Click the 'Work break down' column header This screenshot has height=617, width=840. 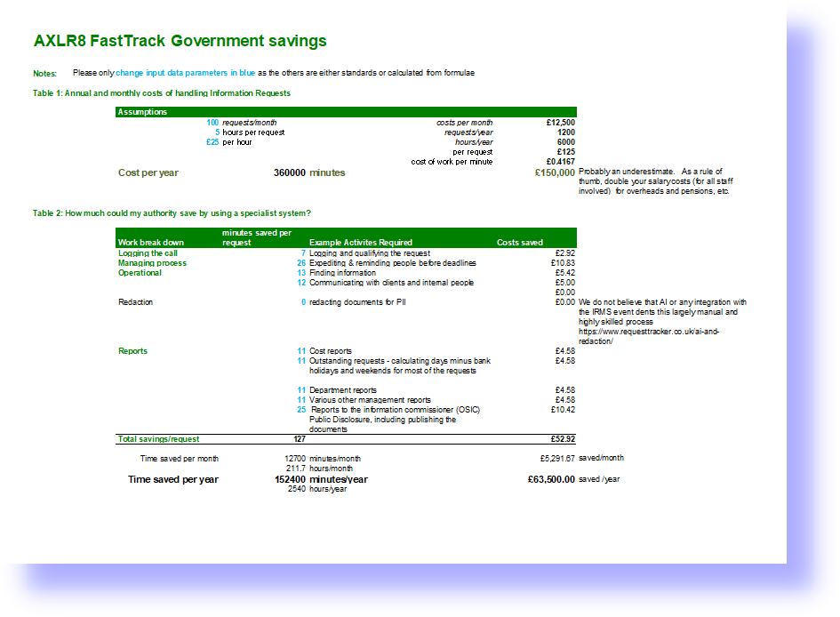coord(151,242)
